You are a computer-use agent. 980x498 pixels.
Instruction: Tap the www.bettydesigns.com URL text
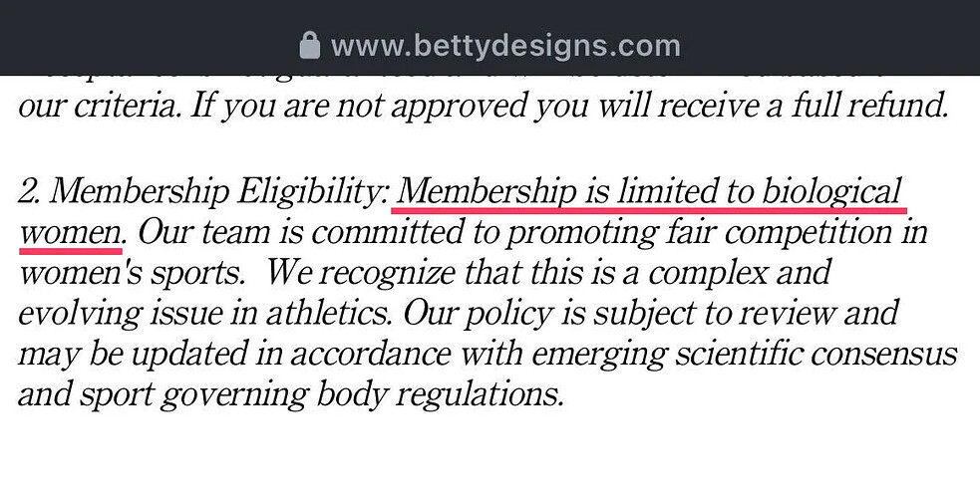click(505, 46)
